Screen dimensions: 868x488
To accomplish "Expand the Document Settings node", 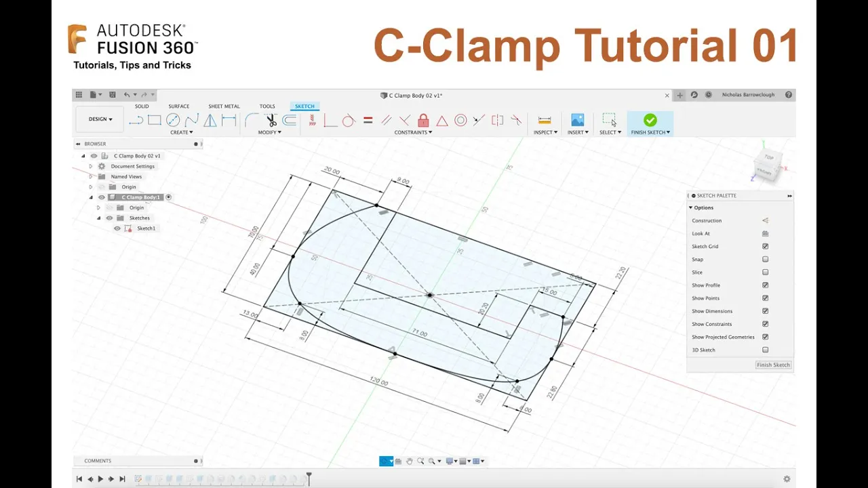I will 91,166.
